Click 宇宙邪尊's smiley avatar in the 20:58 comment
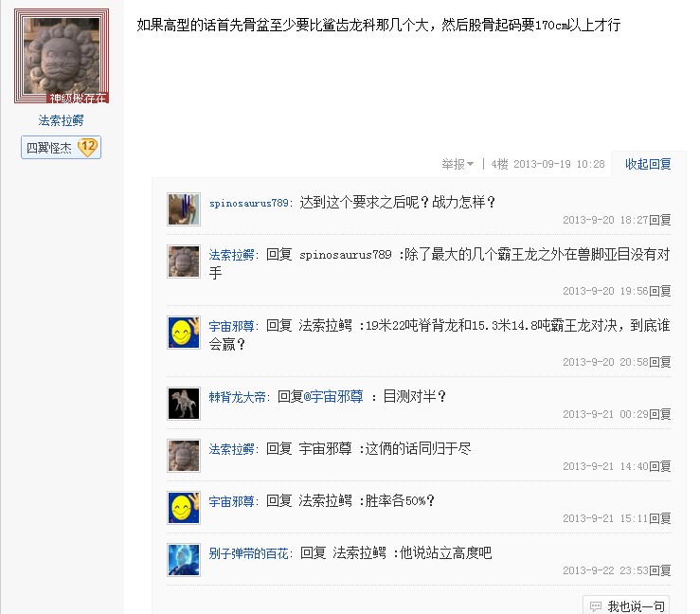Image resolution: width=700 pixels, height=614 pixels. 184,333
